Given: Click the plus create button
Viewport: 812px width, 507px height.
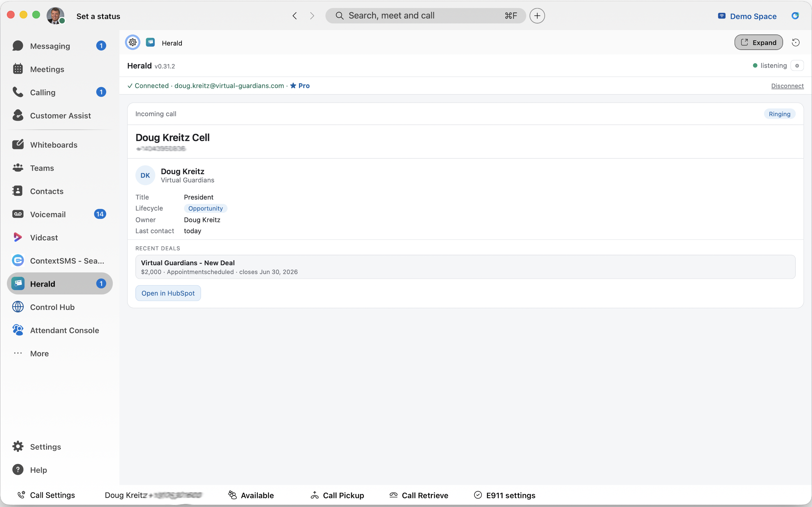Looking at the screenshot, I should point(537,16).
